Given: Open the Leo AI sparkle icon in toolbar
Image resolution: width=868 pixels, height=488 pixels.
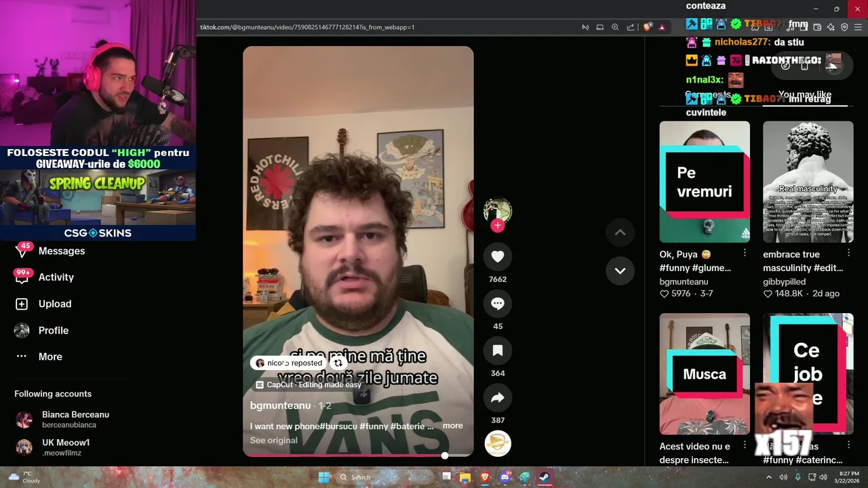Looking at the screenshot, I should click(831, 27).
